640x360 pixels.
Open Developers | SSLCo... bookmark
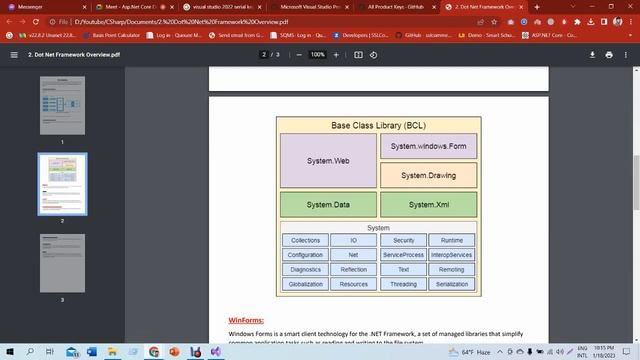361,36
